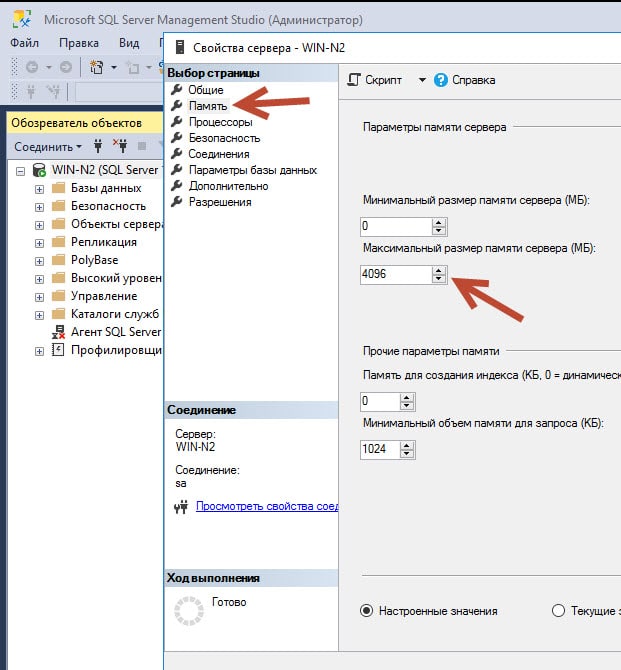Open the new item toolbar dropdown arrow

tap(114, 67)
